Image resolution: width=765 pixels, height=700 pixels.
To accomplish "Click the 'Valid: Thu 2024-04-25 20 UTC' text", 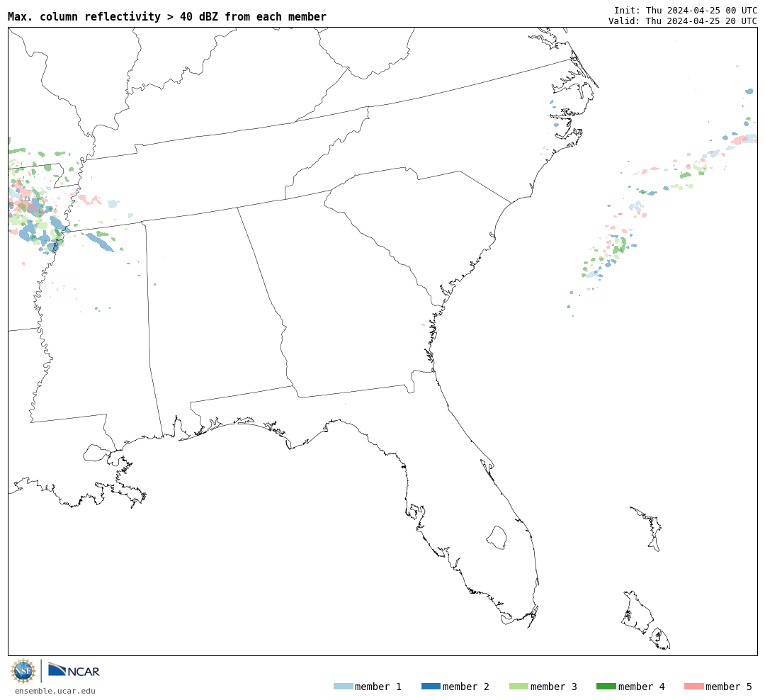I will (x=683, y=21).
